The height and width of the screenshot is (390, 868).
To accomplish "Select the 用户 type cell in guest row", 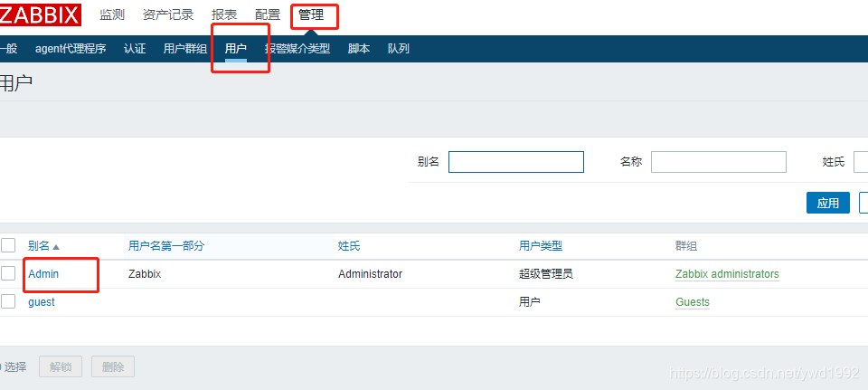I will (x=529, y=302).
